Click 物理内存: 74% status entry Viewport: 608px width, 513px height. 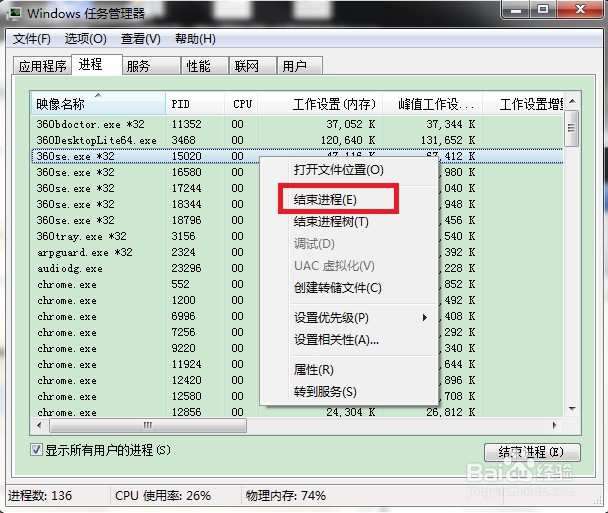click(286, 496)
